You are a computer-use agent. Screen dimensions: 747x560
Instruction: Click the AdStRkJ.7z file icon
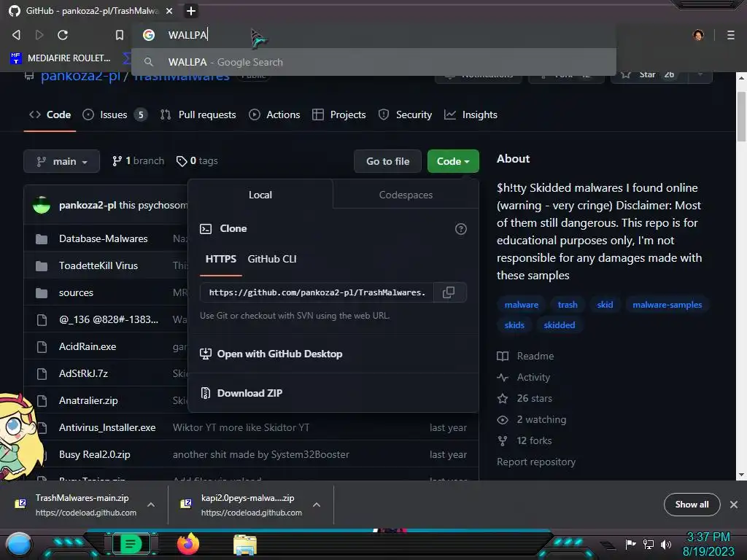(x=42, y=374)
